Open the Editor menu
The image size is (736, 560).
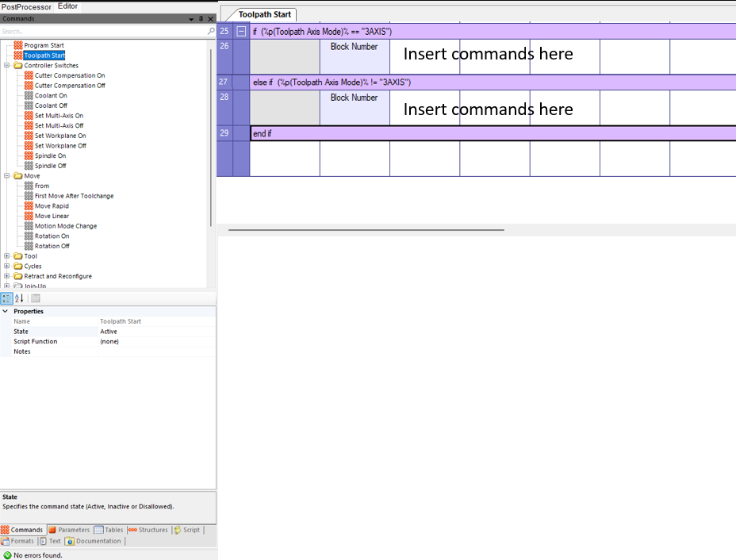click(67, 6)
